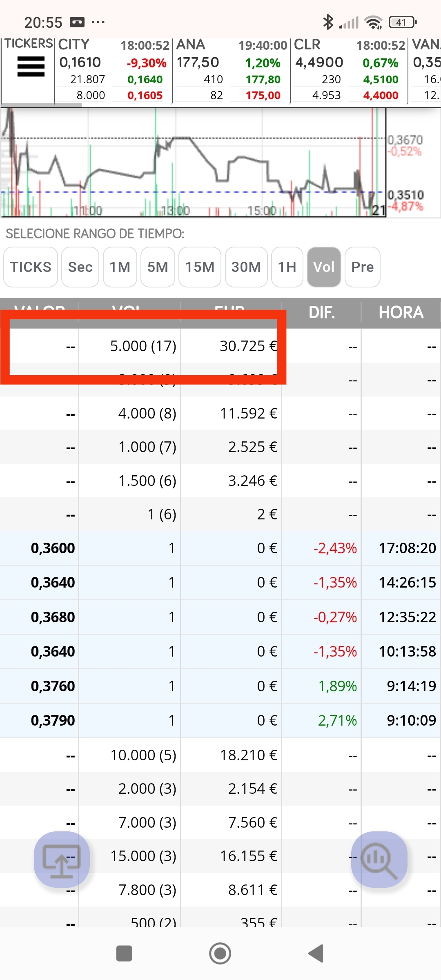Select the Sec time range
441x980 pixels.
(80, 267)
